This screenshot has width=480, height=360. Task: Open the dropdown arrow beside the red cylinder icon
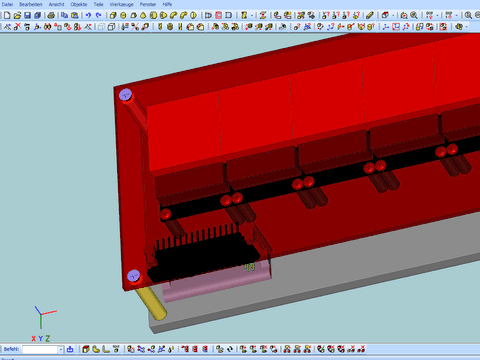393,15
